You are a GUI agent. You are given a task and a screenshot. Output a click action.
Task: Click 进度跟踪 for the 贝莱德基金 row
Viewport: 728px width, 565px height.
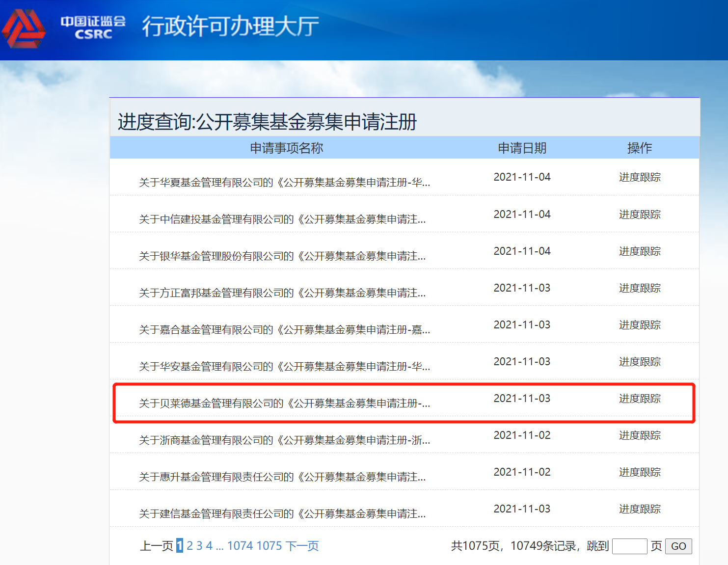point(640,399)
